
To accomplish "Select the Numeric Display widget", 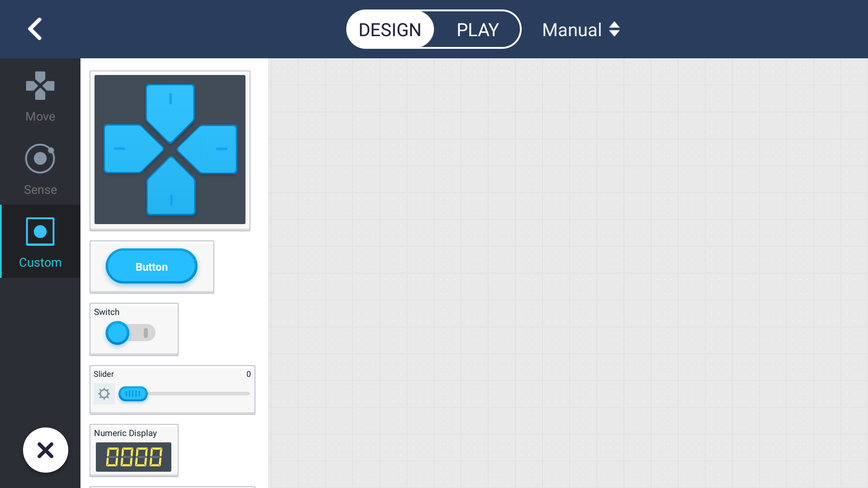I will click(x=134, y=450).
